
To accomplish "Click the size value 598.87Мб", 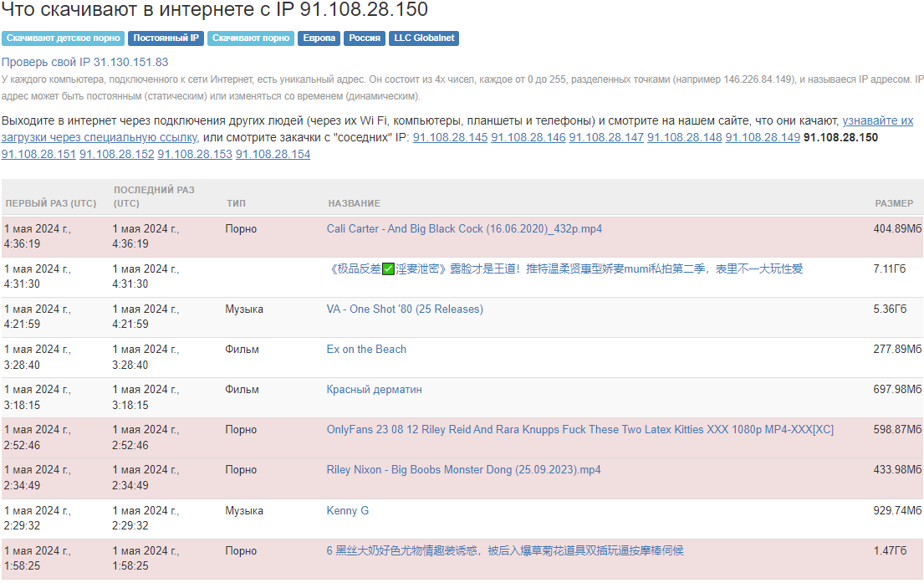I will point(897,430).
